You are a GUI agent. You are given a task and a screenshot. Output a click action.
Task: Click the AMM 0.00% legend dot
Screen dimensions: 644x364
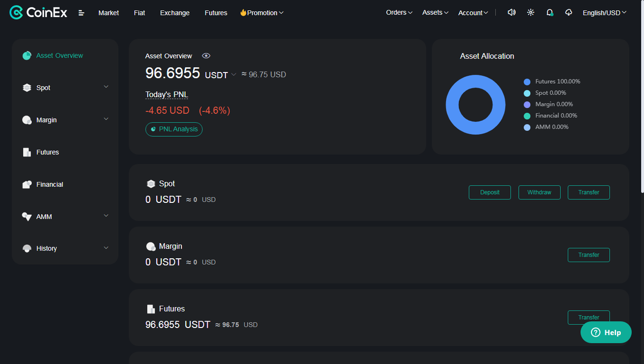click(x=527, y=127)
